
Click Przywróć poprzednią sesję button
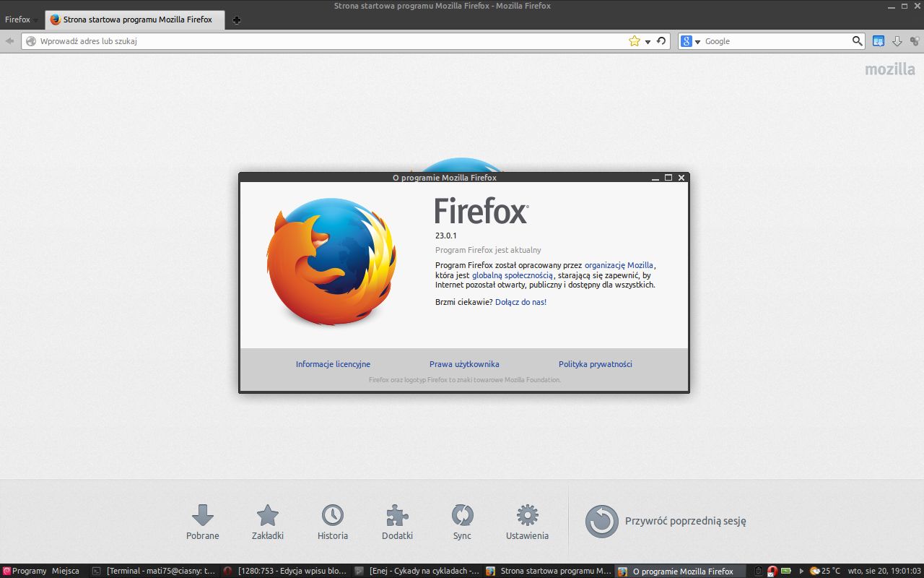coord(666,521)
